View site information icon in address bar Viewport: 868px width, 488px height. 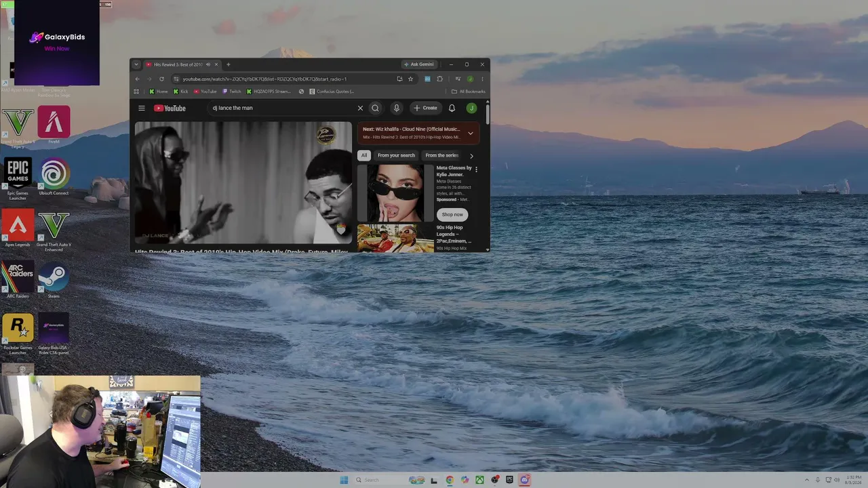point(176,79)
